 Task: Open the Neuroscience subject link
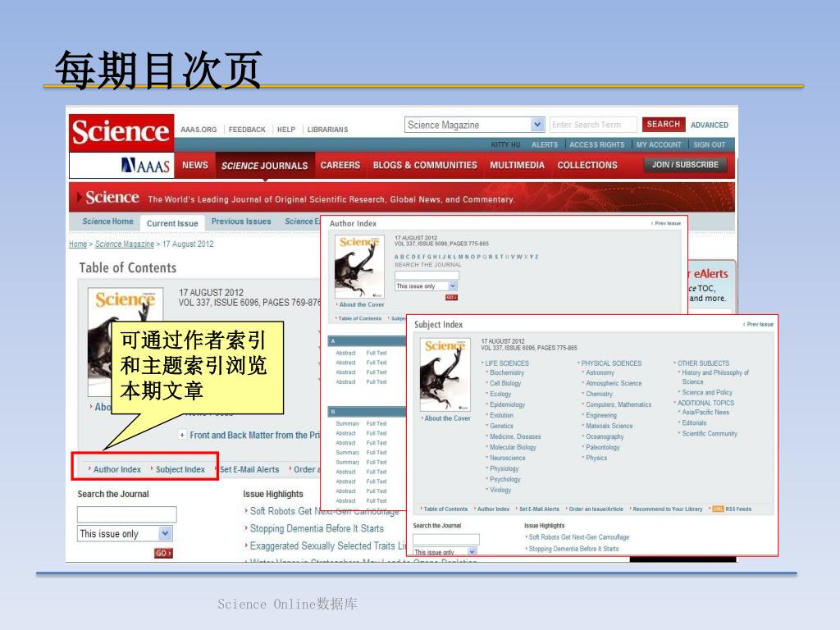click(x=507, y=458)
